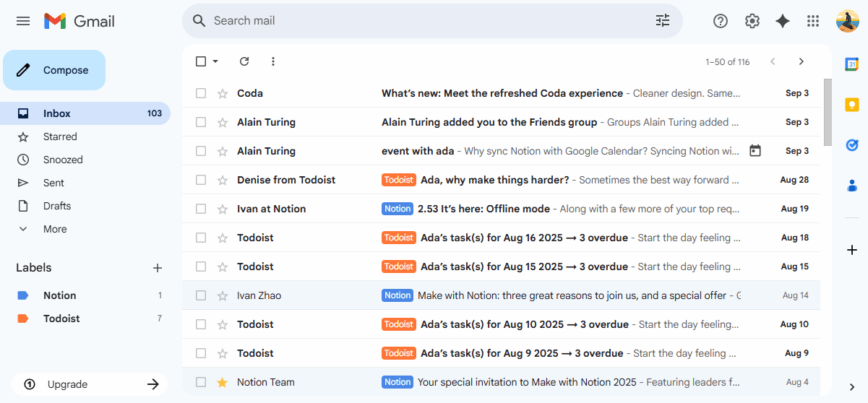Tick checkbox for the Coda email

(201, 93)
